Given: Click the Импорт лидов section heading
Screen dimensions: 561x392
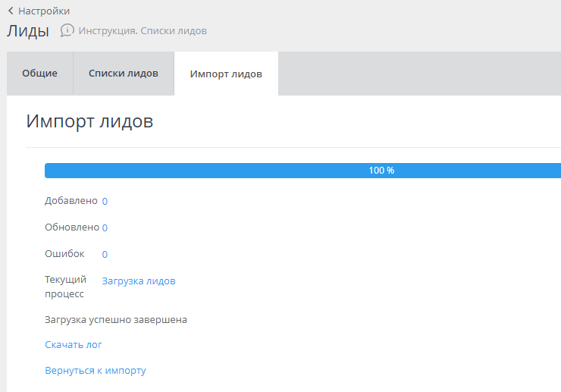Looking at the screenshot, I should pyautogui.click(x=89, y=121).
